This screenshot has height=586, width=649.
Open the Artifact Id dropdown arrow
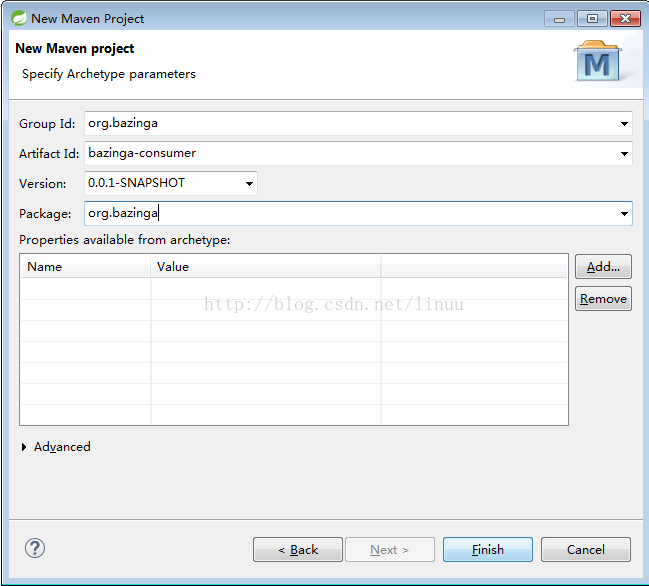tap(624, 154)
